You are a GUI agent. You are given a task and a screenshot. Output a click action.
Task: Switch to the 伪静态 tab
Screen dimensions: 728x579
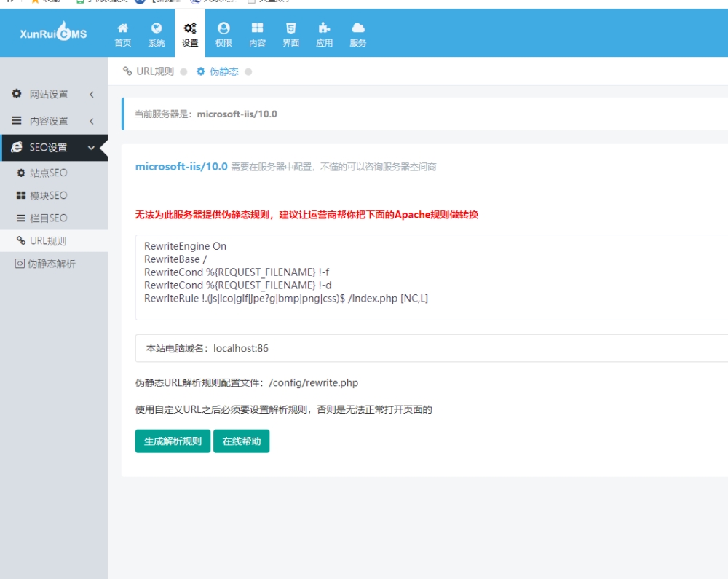[223, 71]
